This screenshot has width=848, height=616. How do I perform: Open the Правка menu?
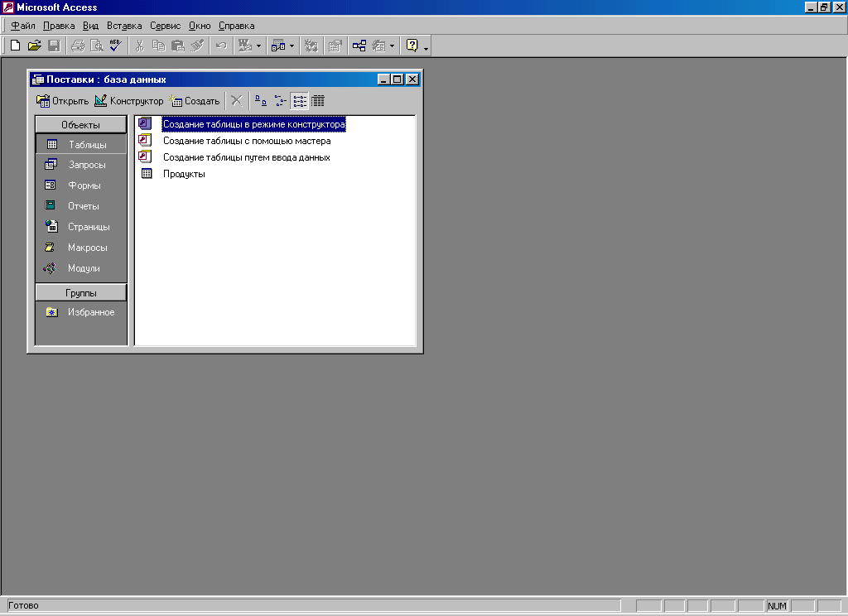[x=59, y=26]
